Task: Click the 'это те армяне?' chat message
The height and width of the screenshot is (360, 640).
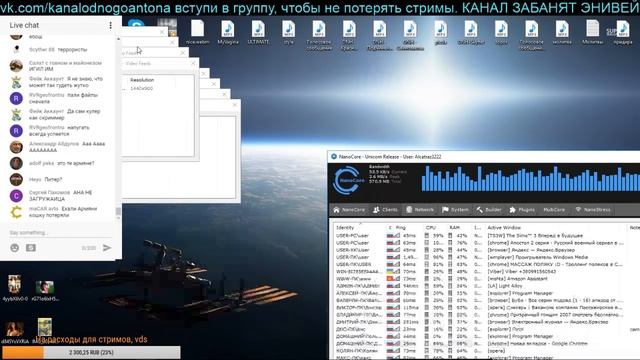Action: click(x=75, y=163)
